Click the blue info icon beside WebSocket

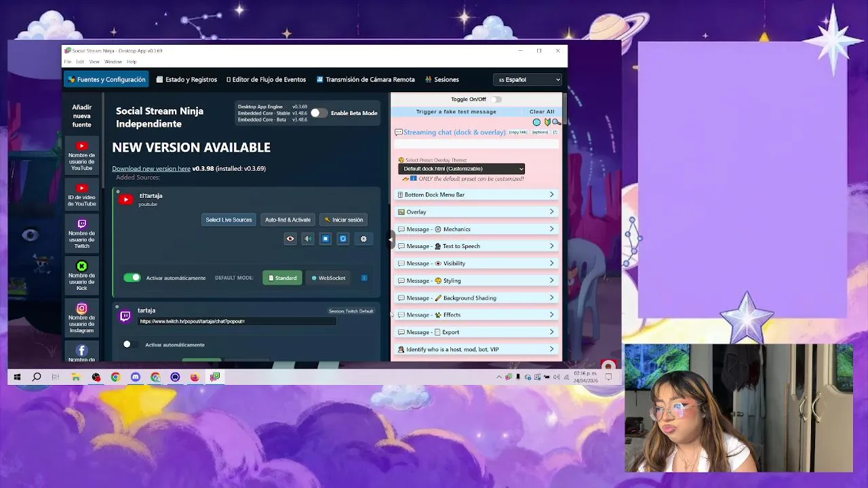(x=364, y=278)
